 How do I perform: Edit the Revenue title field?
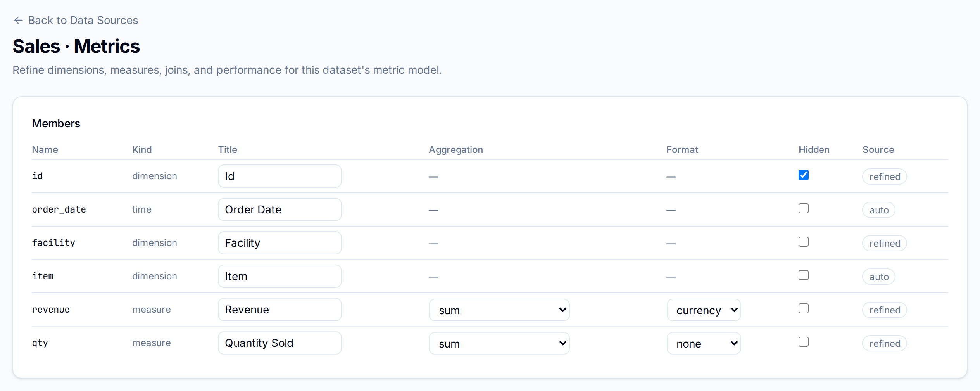(x=280, y=310)
